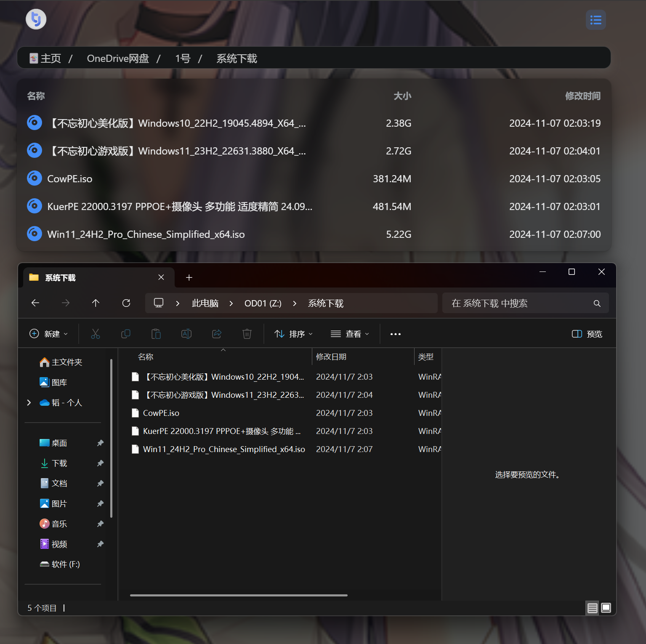Screen dimensions: 646x644
Task: Switch to large thumbnails view in status bar
Action: coord(606,608)
